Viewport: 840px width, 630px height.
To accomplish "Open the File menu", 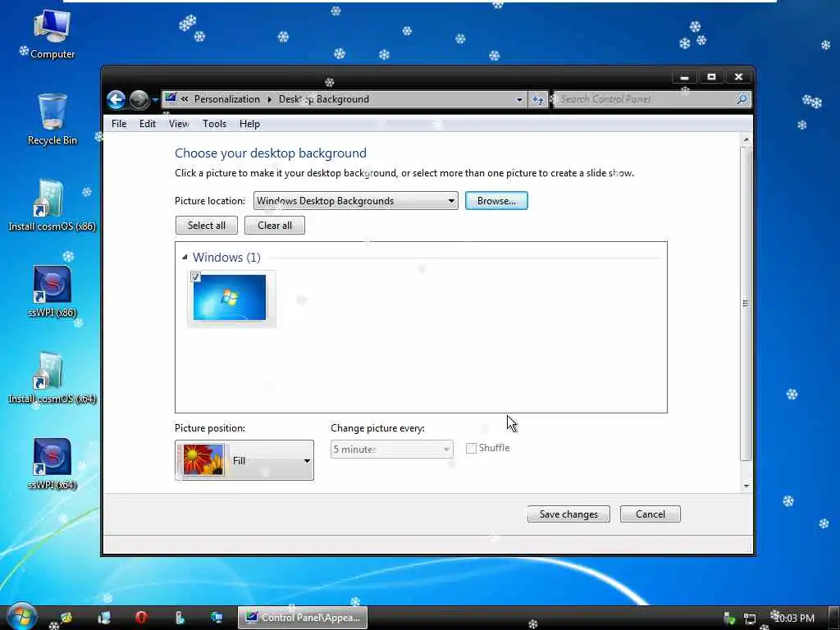I will pos(119,124).
